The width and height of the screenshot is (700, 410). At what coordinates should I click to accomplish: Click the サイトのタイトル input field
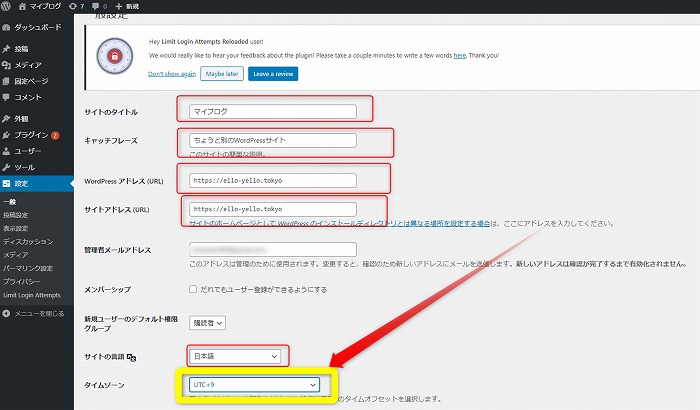271,111
